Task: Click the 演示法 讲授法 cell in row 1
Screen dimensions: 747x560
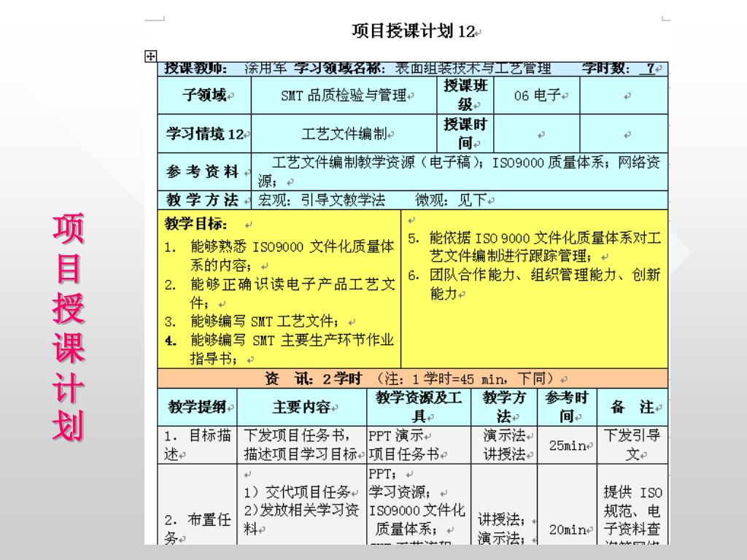Action: (504, 445)
